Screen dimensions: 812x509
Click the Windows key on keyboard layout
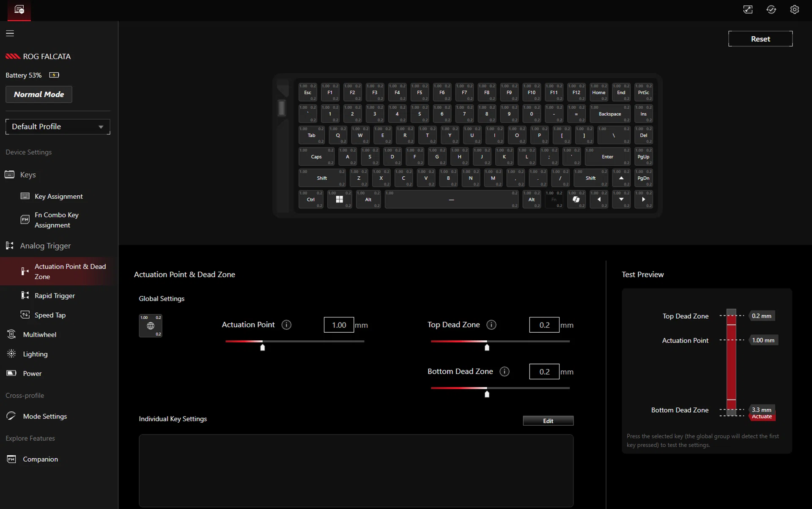pyautogui.click(x=339, y=199)
